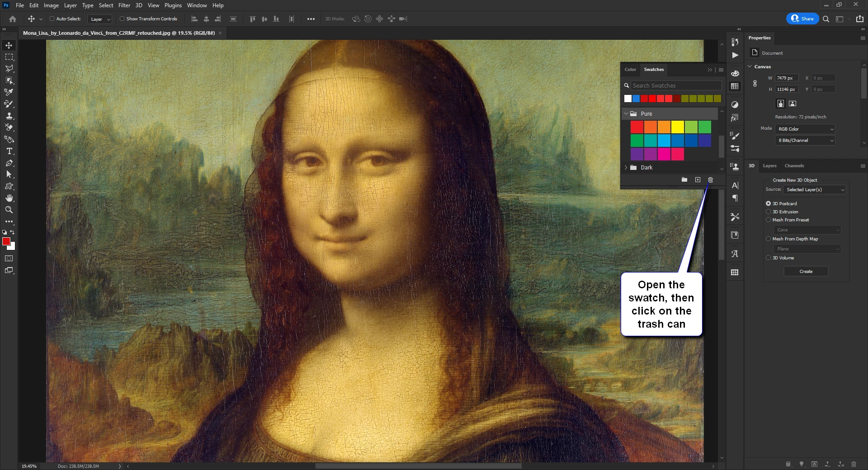The image size is (868, 470).
Task: Click the search magnifier icon at top right
Action: click(826, 19)
